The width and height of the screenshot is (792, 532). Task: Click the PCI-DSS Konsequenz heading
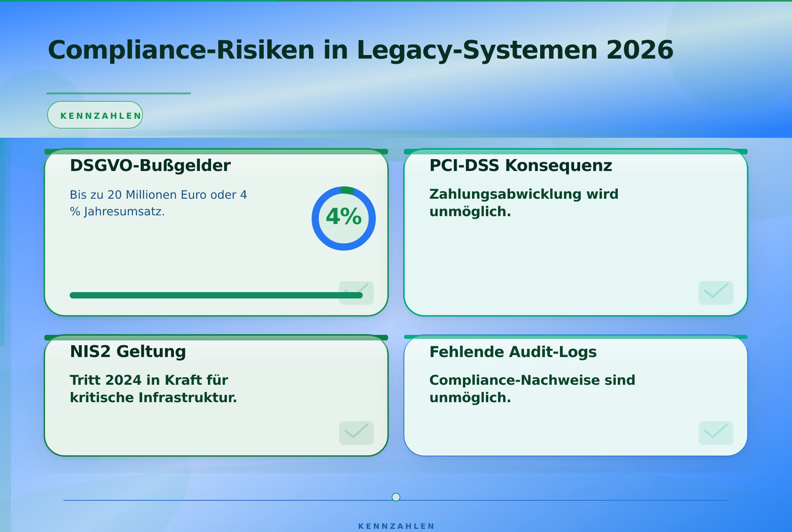(521, 165)
